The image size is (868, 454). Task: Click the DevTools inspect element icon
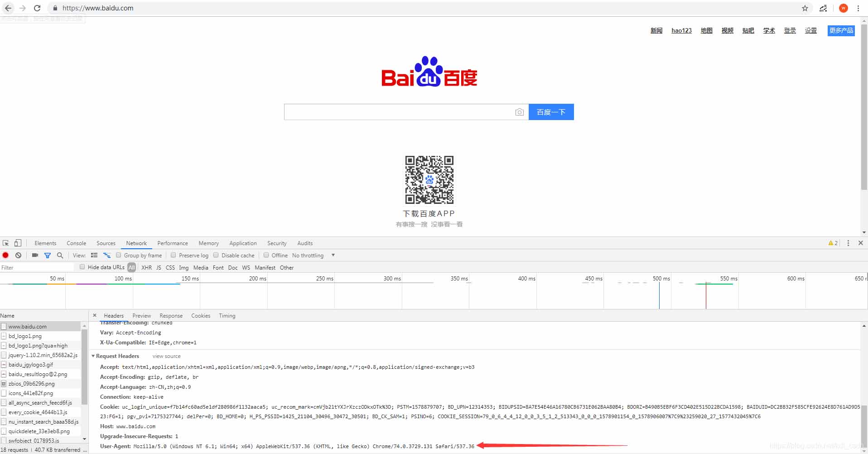coord(5,243)
